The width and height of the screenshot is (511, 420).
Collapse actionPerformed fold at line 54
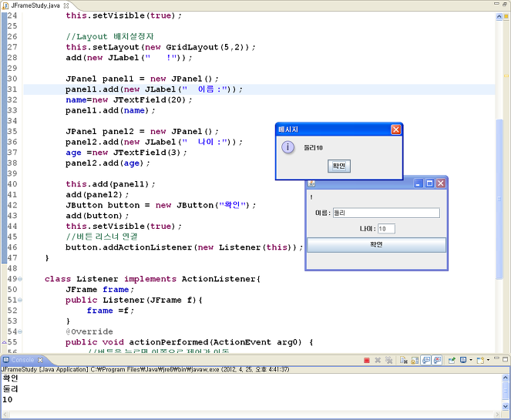(20, 331)
